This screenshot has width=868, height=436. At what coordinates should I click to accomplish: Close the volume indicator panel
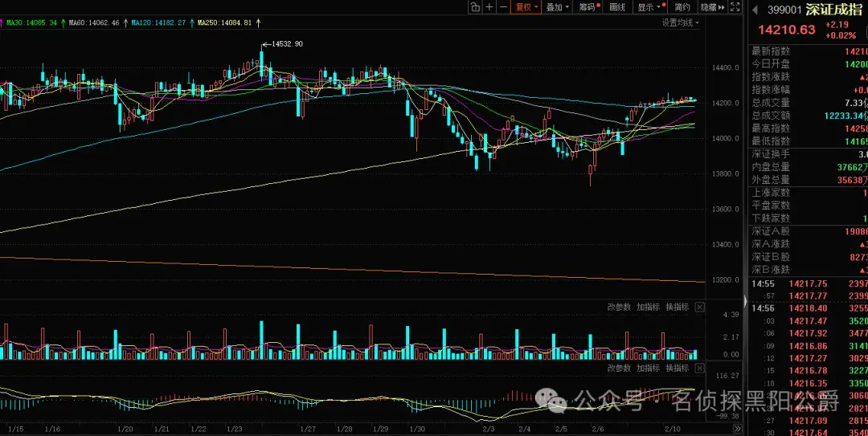(x=700, y=307)
